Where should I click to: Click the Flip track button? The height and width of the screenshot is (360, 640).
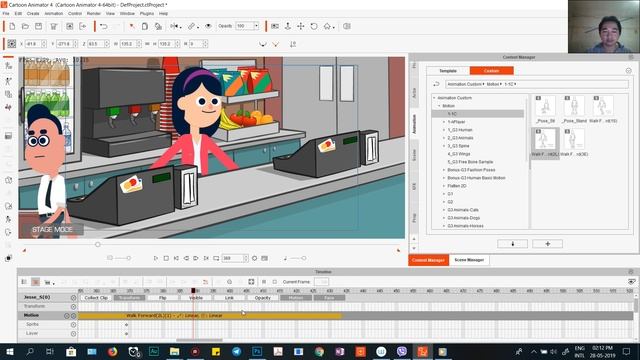tap(162, 298)
